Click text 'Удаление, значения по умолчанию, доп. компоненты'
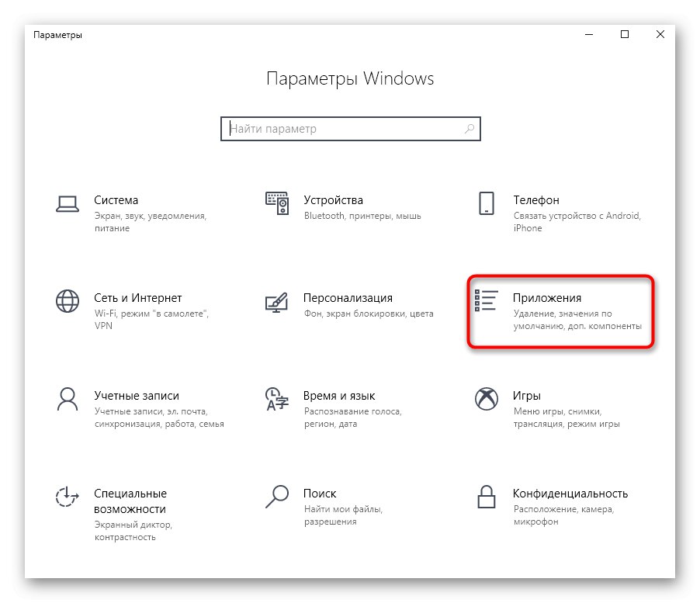 577,320
